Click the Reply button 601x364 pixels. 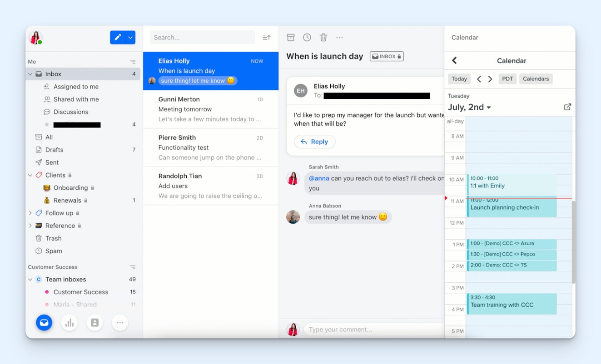[x=314, y=142]
